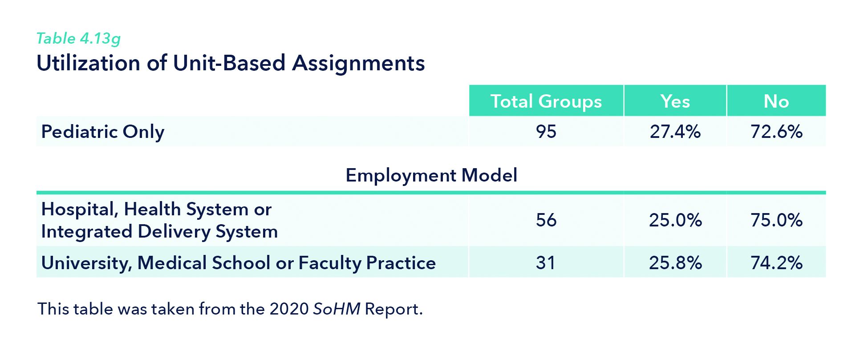This screenshot has width=868, height=347.
Task: Select the 'Utilization of Unit-Based Assignments' title
Action: pyautogui.click(x=231, y=63)
